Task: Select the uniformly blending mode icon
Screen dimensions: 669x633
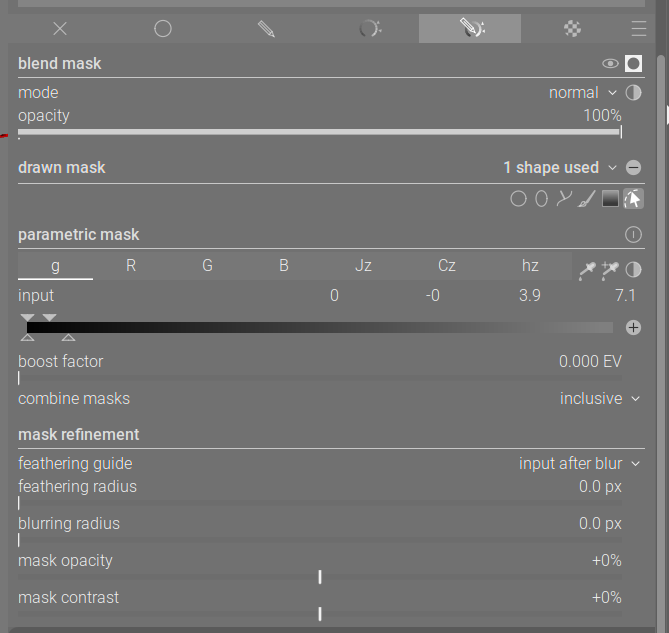Action: 163,29
